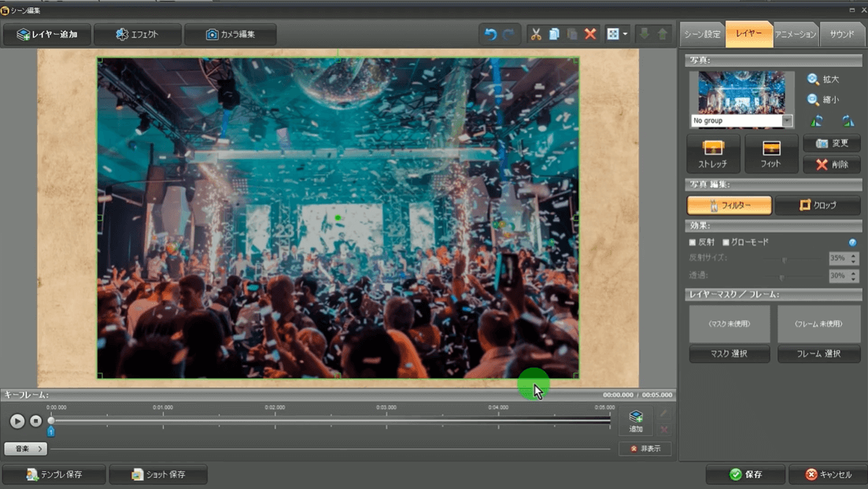Enable the 反射 reflection checkbox
The image size is (868, 489).
click(693, 243)
